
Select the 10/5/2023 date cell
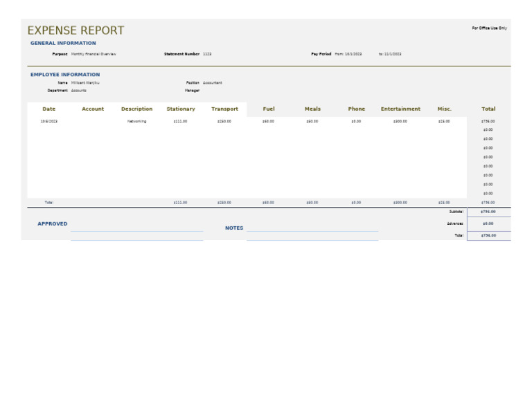(49, 121)
